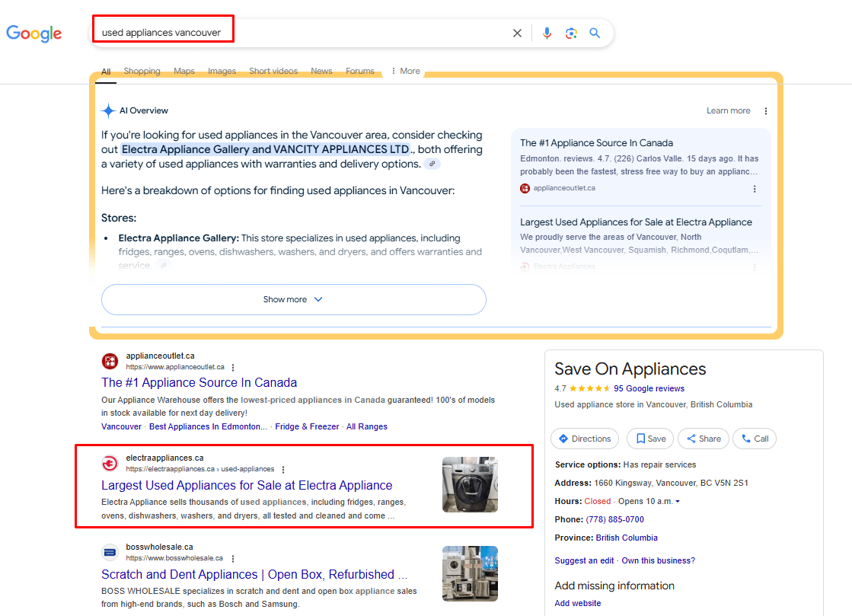Switch to the Shopping tab
The height and width of the screenshot is (616, 852).
coord(142,71)
